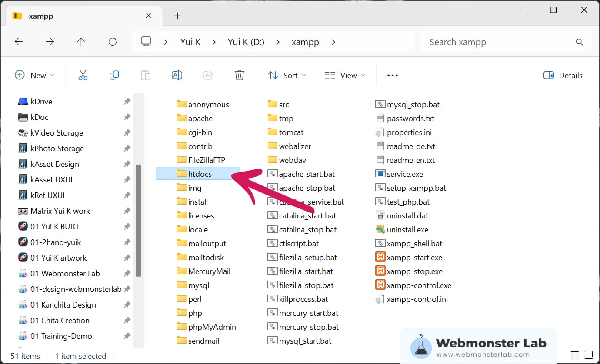Switch to large thumbnails view in status bar

click(588, 354)
